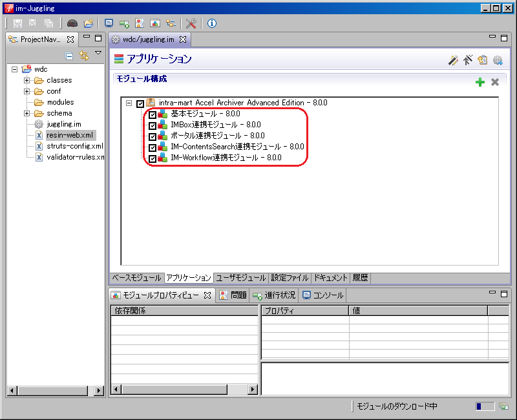Select resin-web.xml in navigator

[70, 135]
